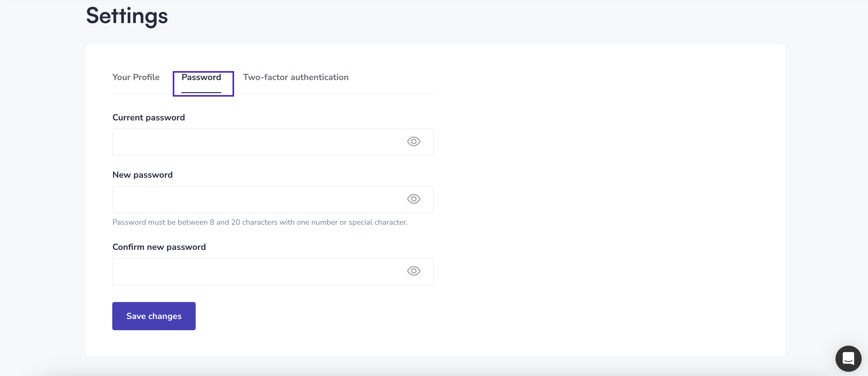Click the word Profile in the tab bar
Screen dimensions: 868x376
click(146, 77)
